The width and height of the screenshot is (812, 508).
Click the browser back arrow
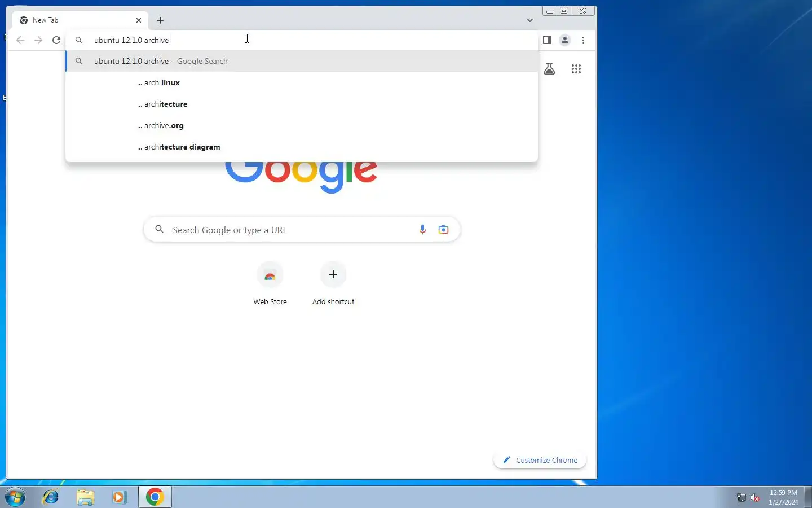(x=20, y=40)
